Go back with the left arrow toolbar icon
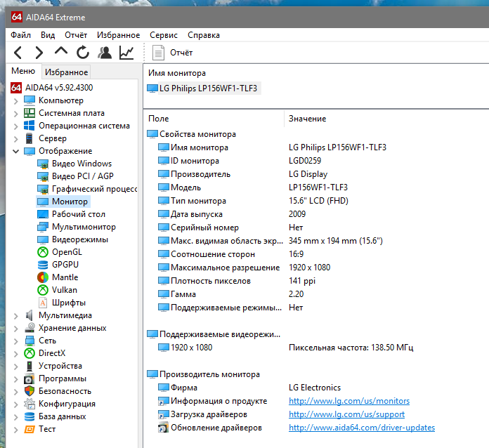Screen dimensions: 489x448 (x=18, y=53)
